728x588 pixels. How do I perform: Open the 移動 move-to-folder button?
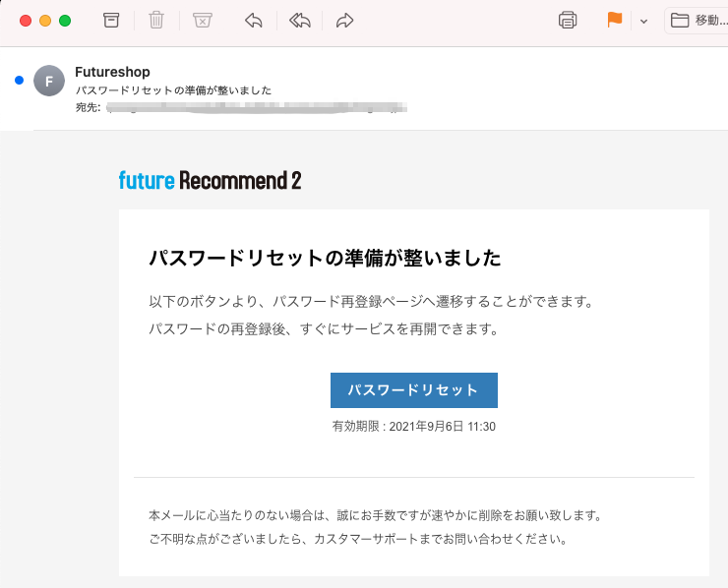click(x=697, y=21)
